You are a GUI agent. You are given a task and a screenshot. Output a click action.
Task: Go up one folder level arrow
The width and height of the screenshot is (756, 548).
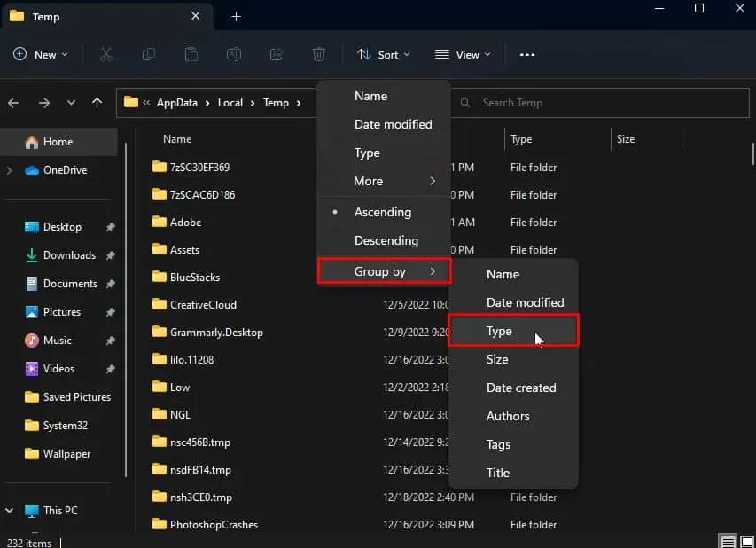click(x=97, y=103)
